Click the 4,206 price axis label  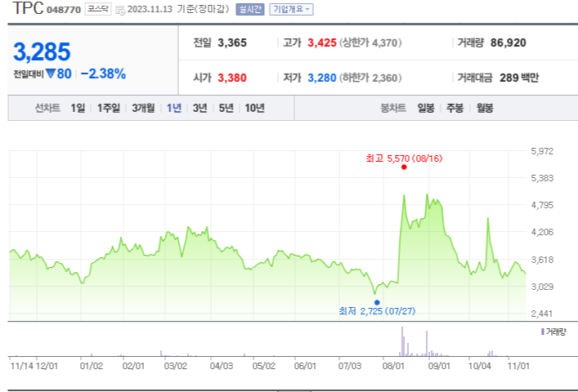click(542, 232)
